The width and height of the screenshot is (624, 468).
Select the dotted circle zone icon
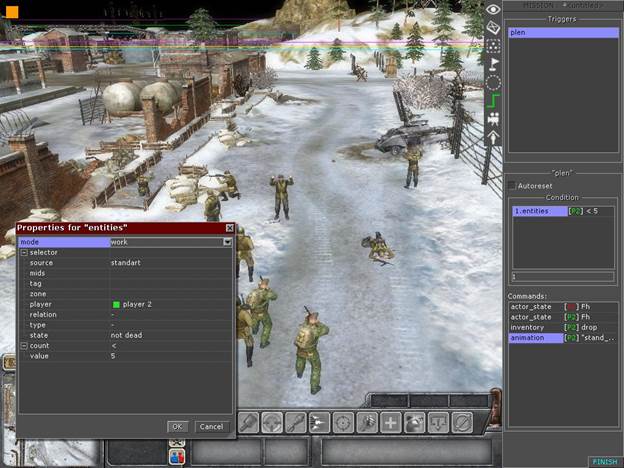(x=493, y=83)
